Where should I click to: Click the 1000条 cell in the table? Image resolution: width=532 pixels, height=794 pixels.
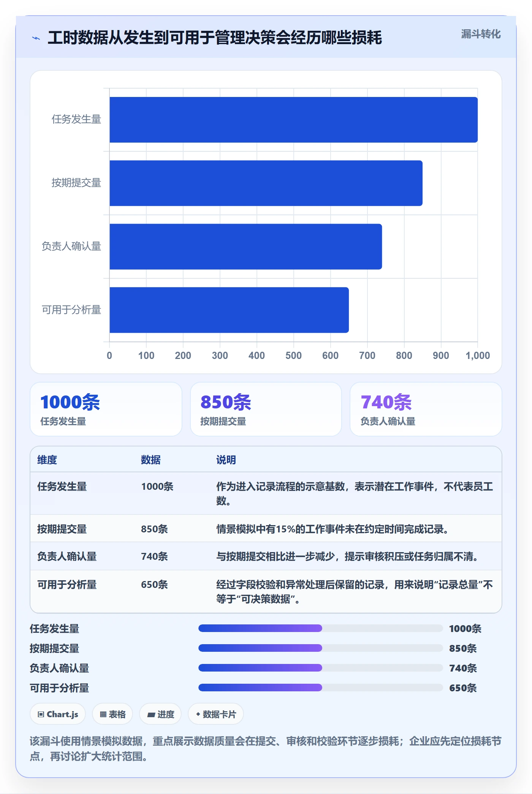tap(157, 486)
